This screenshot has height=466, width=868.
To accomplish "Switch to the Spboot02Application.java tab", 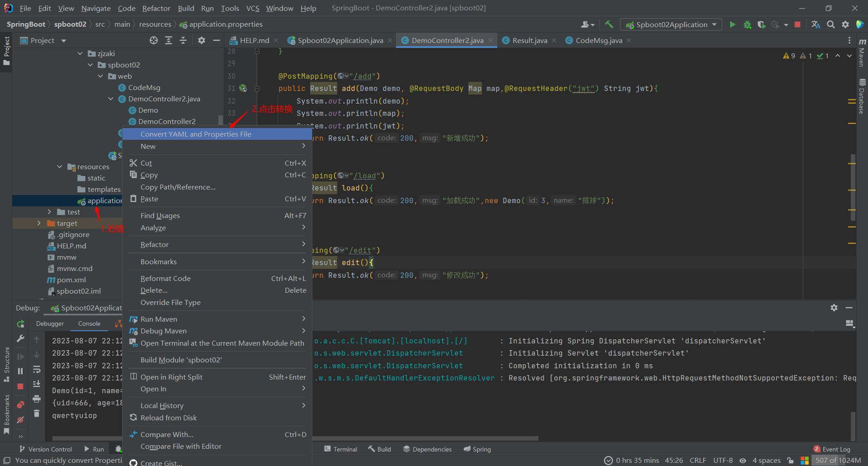I will pyautogui.click(x=340, y=40).
